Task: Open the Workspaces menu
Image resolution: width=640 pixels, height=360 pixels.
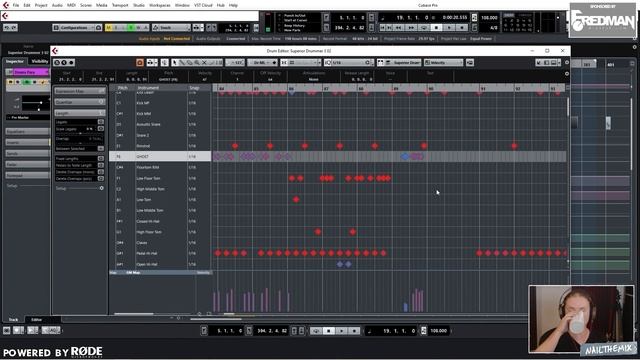Action: click(160, 5)
